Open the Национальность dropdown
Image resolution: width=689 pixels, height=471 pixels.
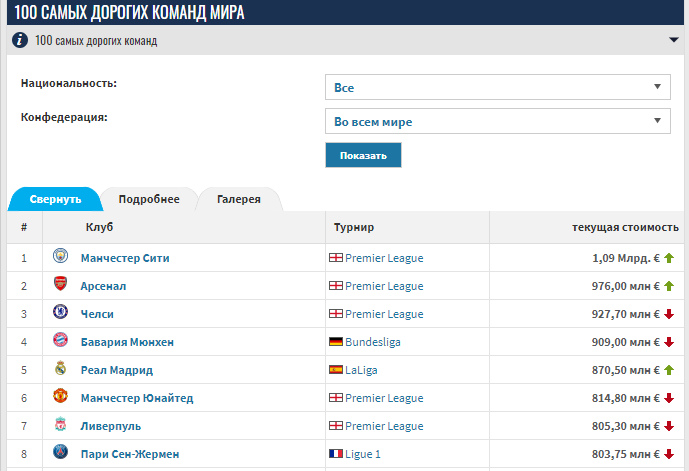pos(498,87)
